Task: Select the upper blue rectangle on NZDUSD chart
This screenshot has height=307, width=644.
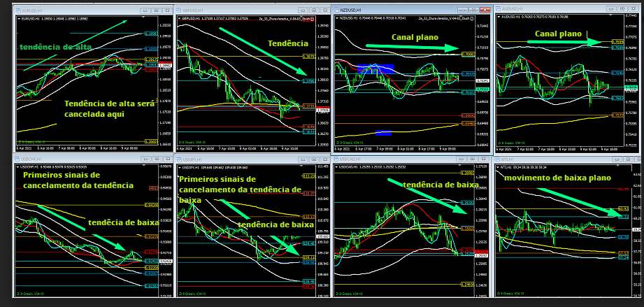Action: (375, 69)
